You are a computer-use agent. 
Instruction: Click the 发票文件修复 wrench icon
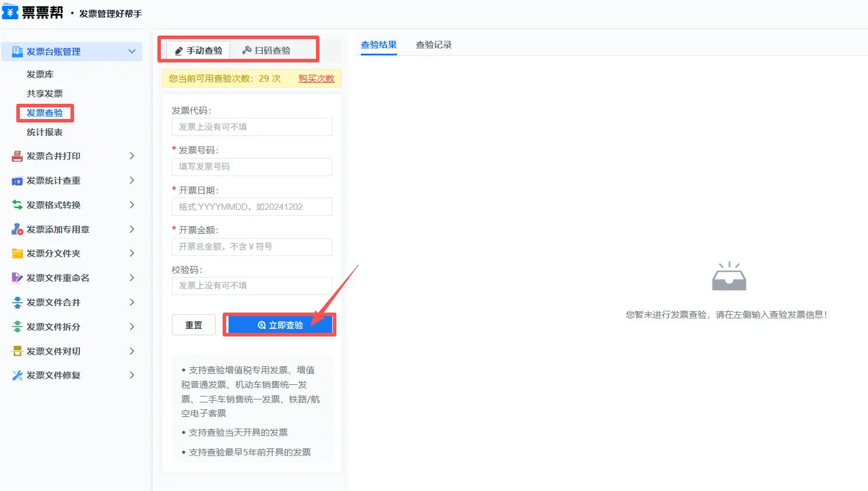click(x=17, y=376)
